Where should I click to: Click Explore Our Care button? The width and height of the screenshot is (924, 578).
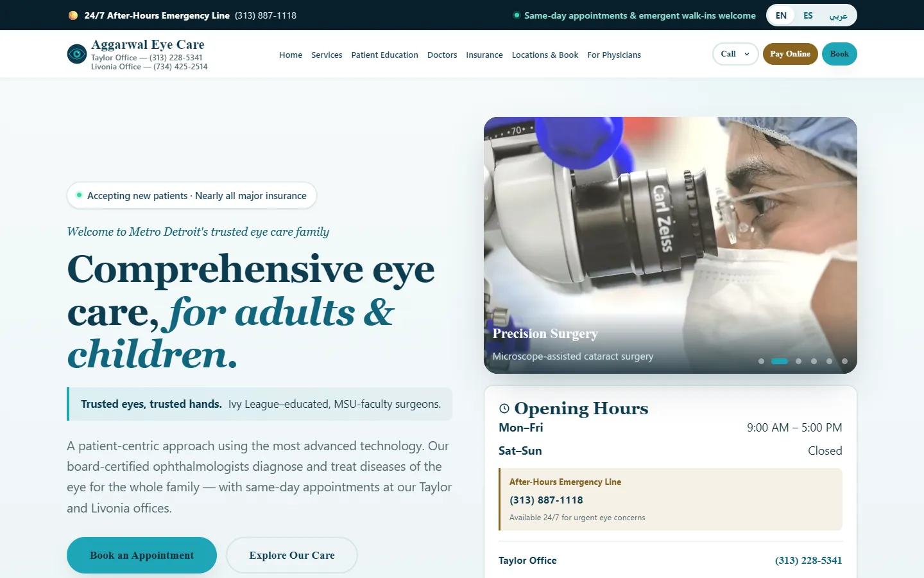pyautogui.click(x=292, y=555)
